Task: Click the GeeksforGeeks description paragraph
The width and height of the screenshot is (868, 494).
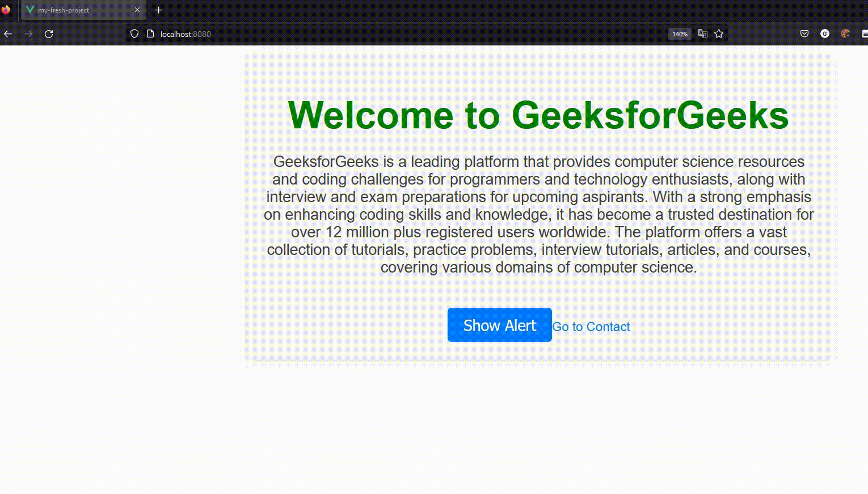Action: pyautogui.click(x=538, y=215)
